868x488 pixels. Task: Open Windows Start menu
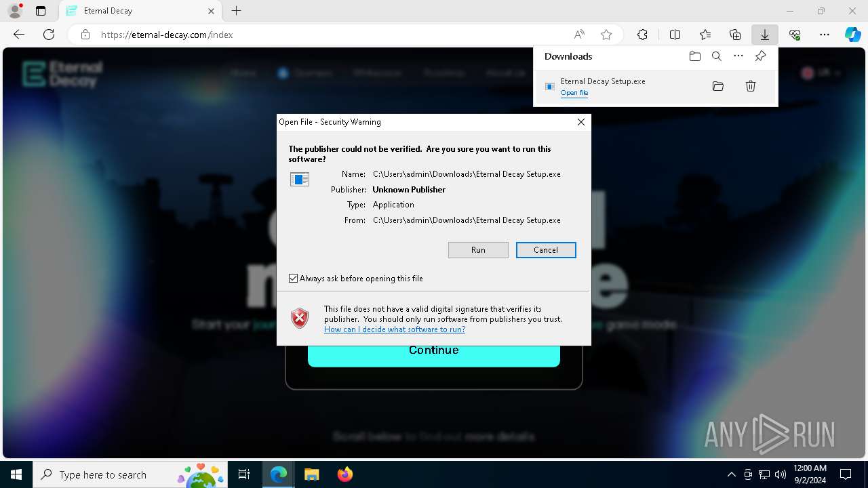click(x=16, y=474)
